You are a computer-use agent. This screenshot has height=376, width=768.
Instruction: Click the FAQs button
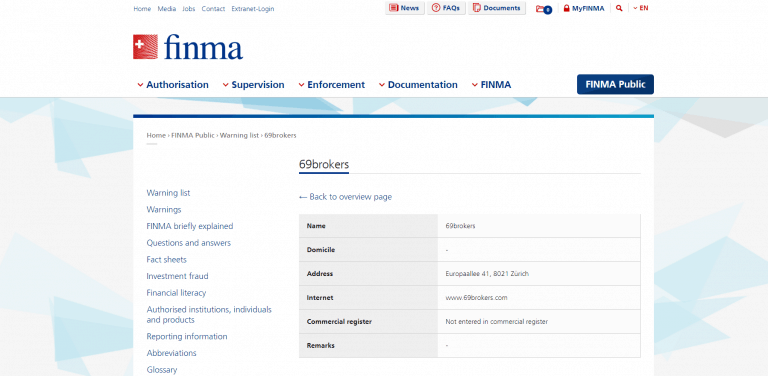click(x=446, y=8)
